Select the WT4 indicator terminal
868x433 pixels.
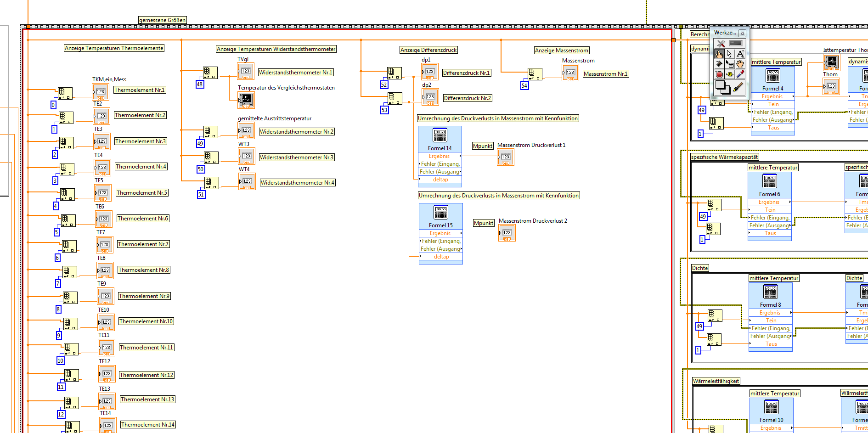pos(247,181)
